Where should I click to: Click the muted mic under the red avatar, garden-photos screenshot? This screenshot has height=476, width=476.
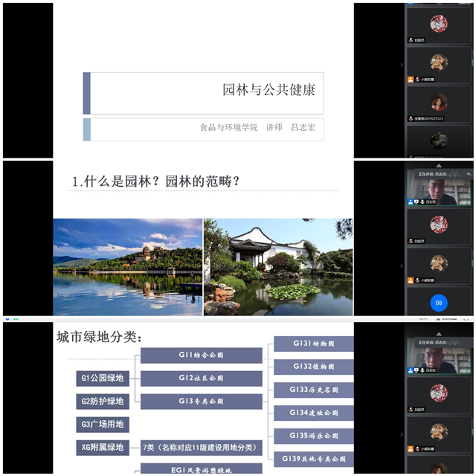tap(411, 241)
